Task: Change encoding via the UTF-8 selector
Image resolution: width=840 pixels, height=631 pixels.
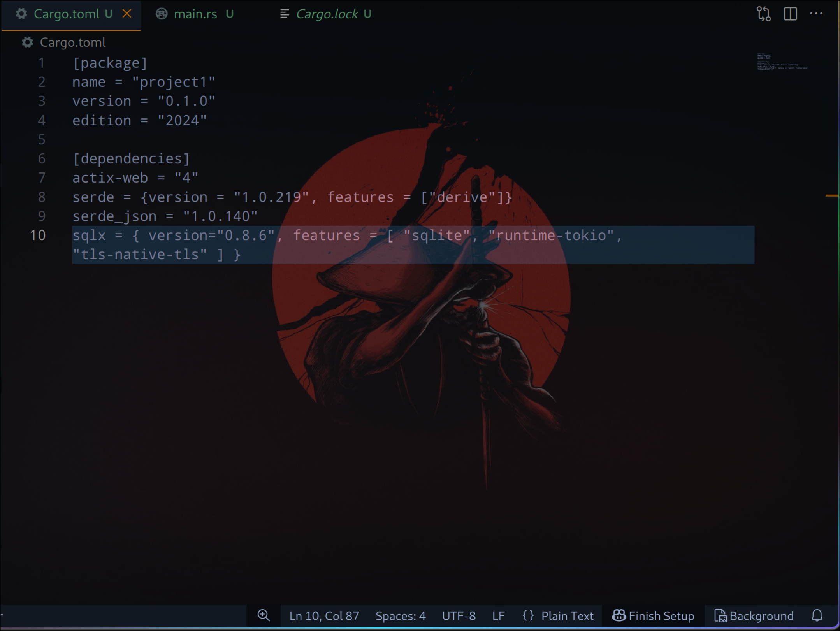Action: 459,615
